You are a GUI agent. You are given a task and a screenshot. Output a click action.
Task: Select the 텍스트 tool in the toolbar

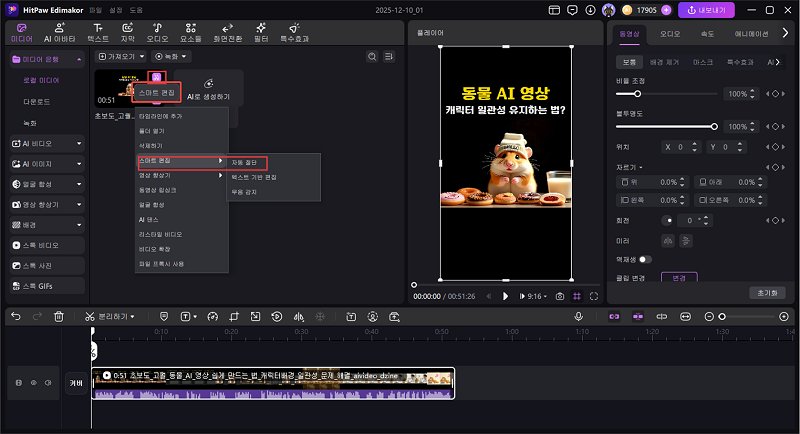pos(98,33)
